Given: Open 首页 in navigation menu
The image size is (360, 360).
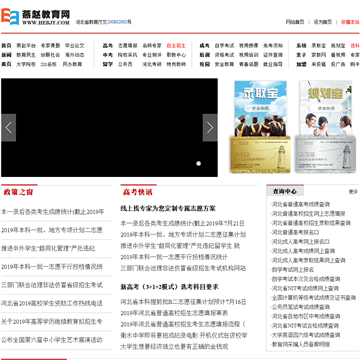Looking at the screenshot, I should click(x=6, y=46).
